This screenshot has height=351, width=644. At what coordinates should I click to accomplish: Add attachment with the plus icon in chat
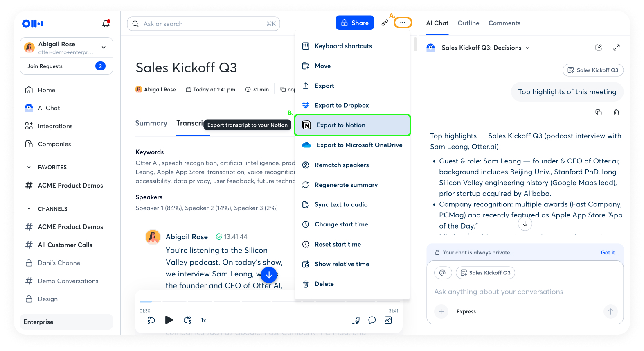pyautogui.click(x=441, y=312)
